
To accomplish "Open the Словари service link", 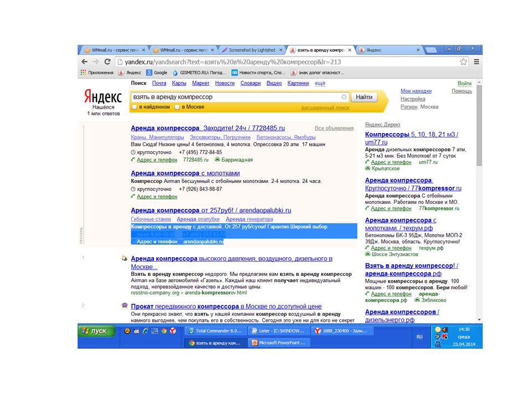I will [250, 83].
